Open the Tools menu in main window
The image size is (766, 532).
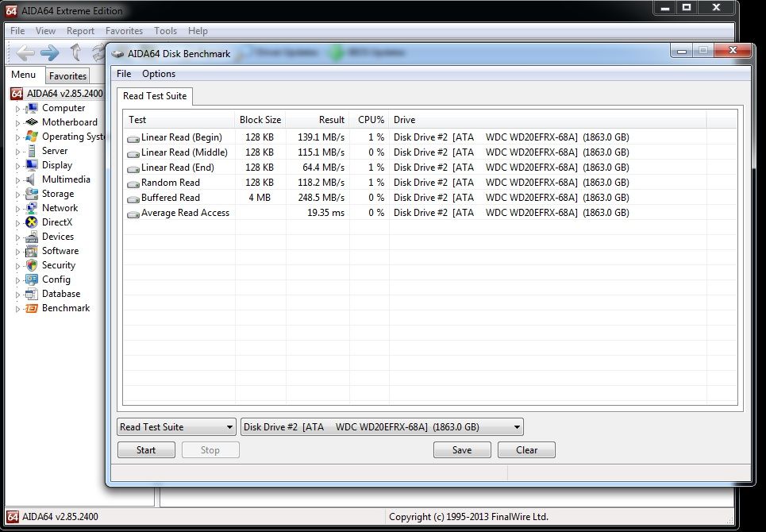(165, 31)
